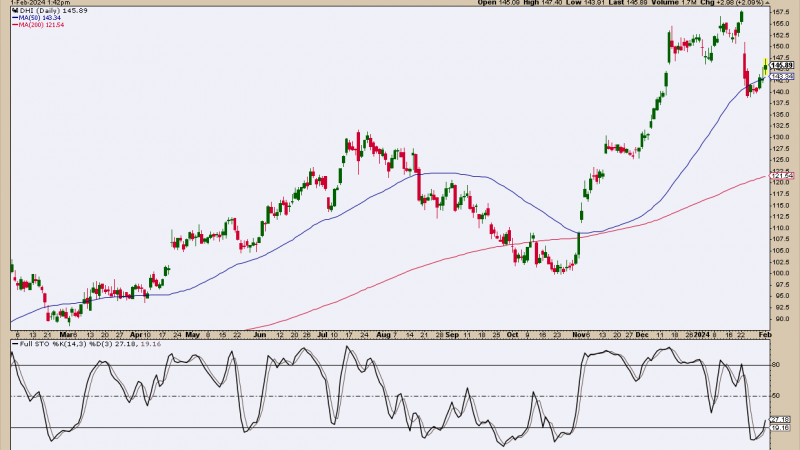Image resolution: width=800 pixels, height=450 pixels.
Task: Click the 1-Feb-2024 1:42pm timestamp
Action: [x=40, y=3]
